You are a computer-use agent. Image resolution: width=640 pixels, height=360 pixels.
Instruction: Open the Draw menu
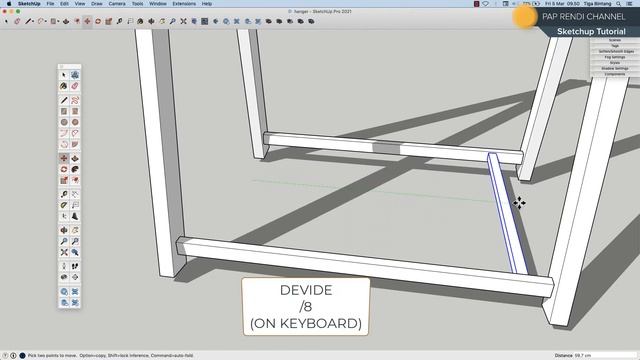click(x=97, y=4)
